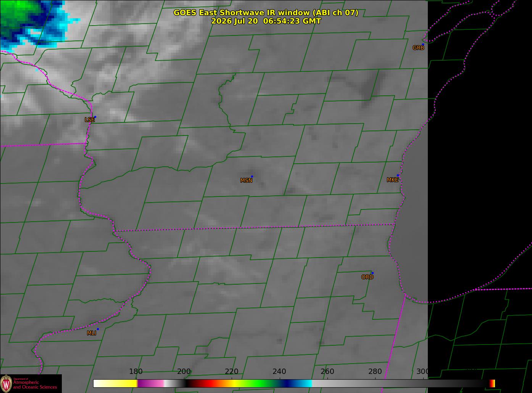Click the LSE station marker label
This screenshot has width=532, height=393.
click(x=90, y=120)
